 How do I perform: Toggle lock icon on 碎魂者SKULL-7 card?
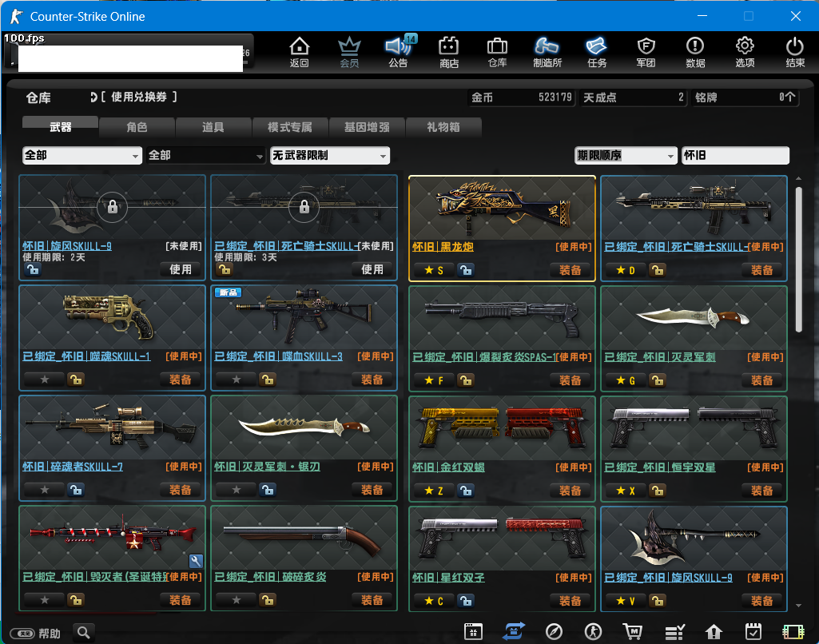pyautogui.click(x=76, y=490)
